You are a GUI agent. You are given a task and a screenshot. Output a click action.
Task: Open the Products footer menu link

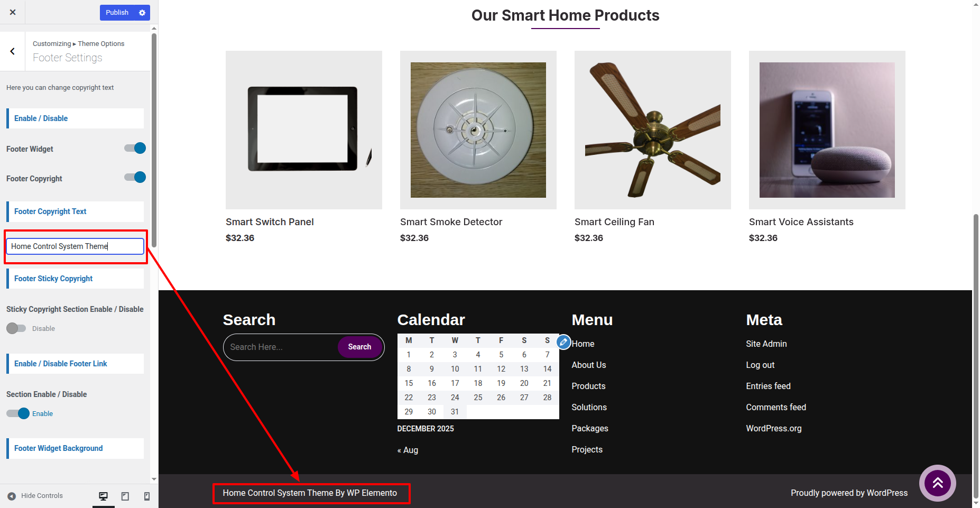pyautogui.click(x=588, y=386)
